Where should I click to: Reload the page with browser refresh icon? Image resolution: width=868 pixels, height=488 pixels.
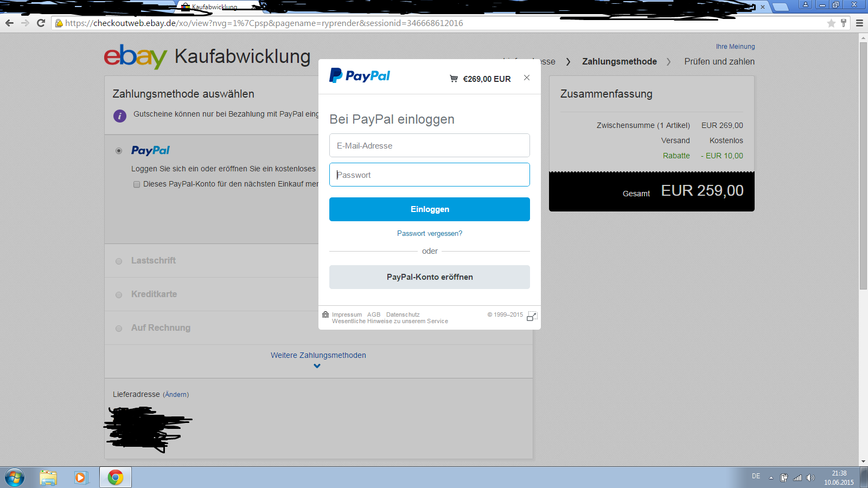pos(41,23)
